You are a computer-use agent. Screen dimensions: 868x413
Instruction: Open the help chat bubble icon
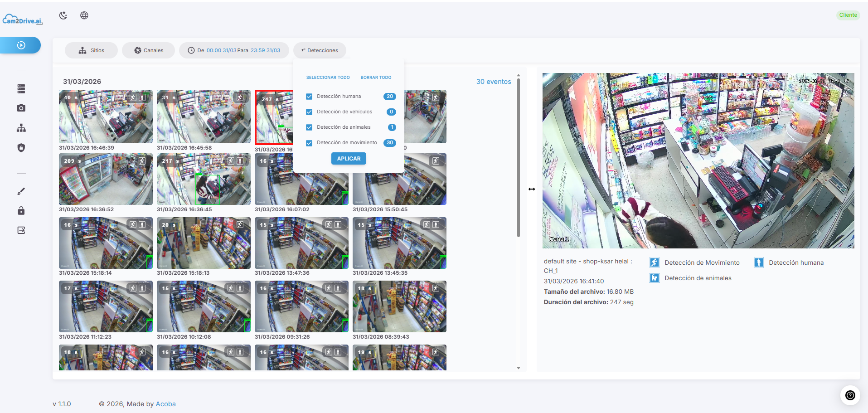(850, 395)
